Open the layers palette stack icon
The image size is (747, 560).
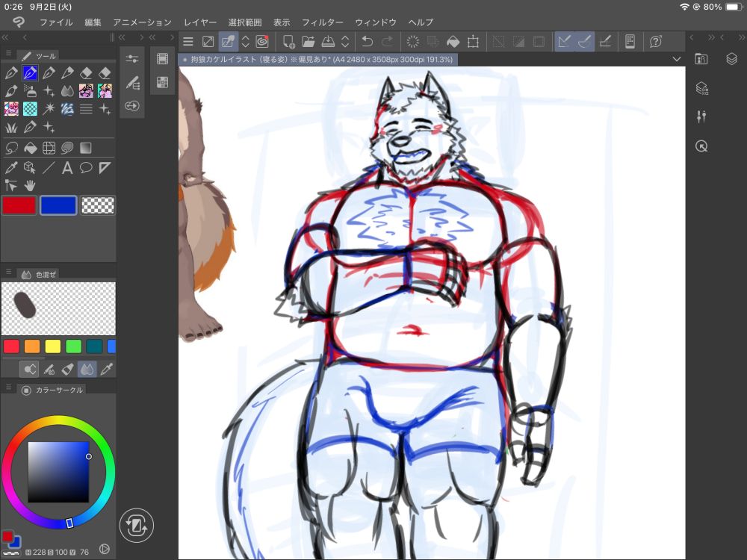click(x=732, y=58)
